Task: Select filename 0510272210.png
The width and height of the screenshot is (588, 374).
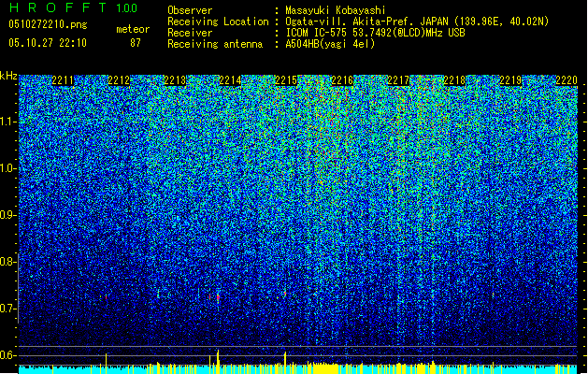Action: tap(48, 24)
